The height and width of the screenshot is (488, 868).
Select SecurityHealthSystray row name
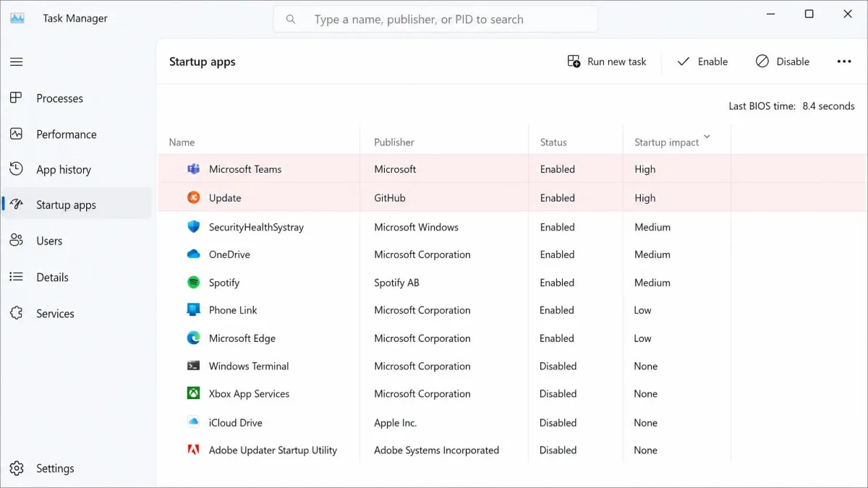tap(256, 227)
